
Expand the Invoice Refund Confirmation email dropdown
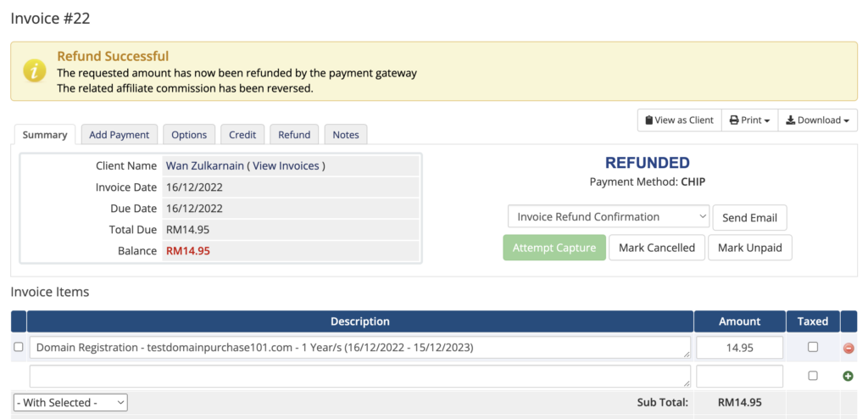coord(609,216)
